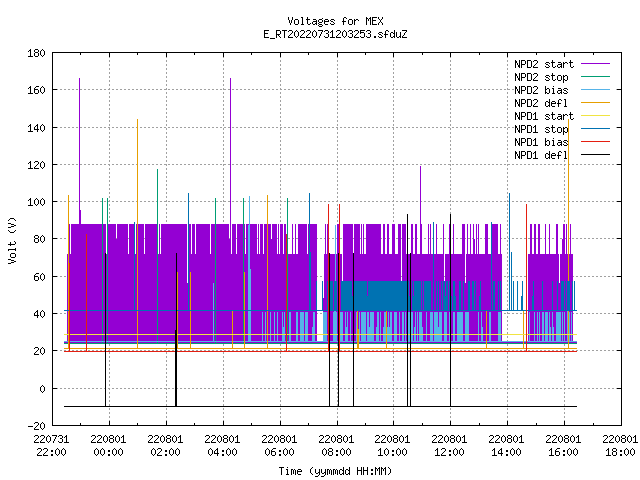Click the red NPD1 bias legend line
The height and width of the screenshot is (480, 640).
click(595, 142)
